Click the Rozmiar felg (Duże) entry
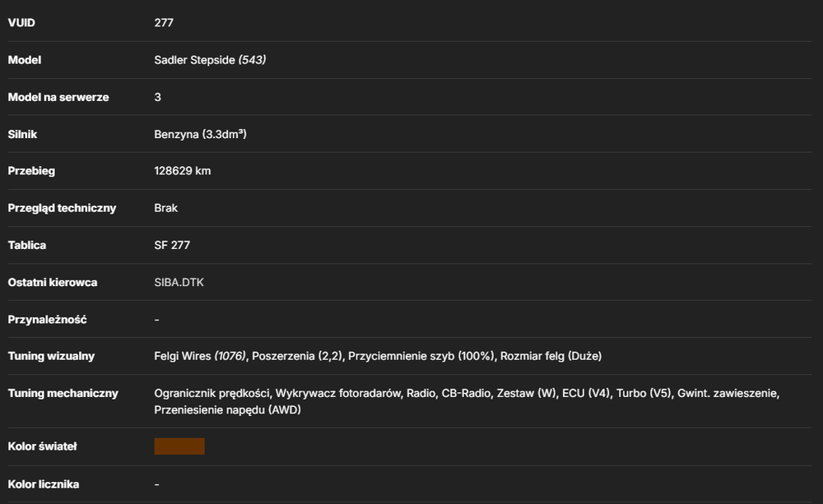The image size is (823, 504). (551, 356)
